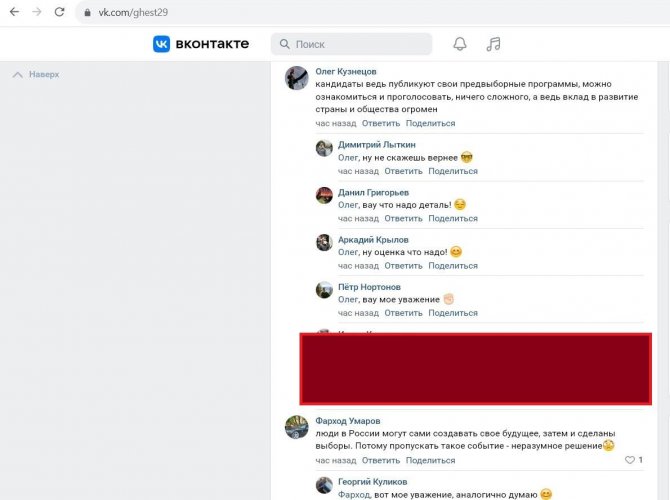Click the browser forward arrow

click(36, 12)
